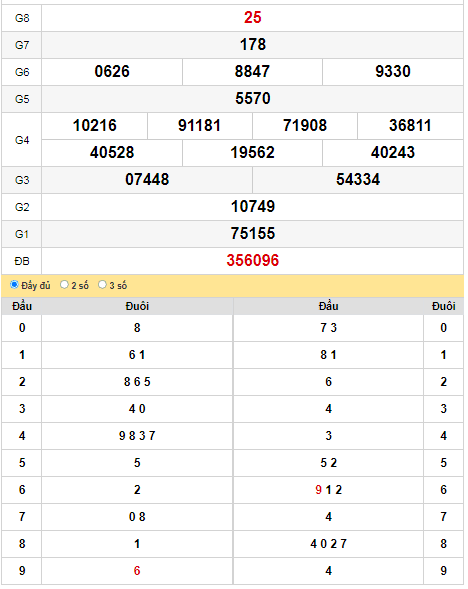Click the red 9 in Đuôi 6 row
468x589 pixels.
[319, 490]
